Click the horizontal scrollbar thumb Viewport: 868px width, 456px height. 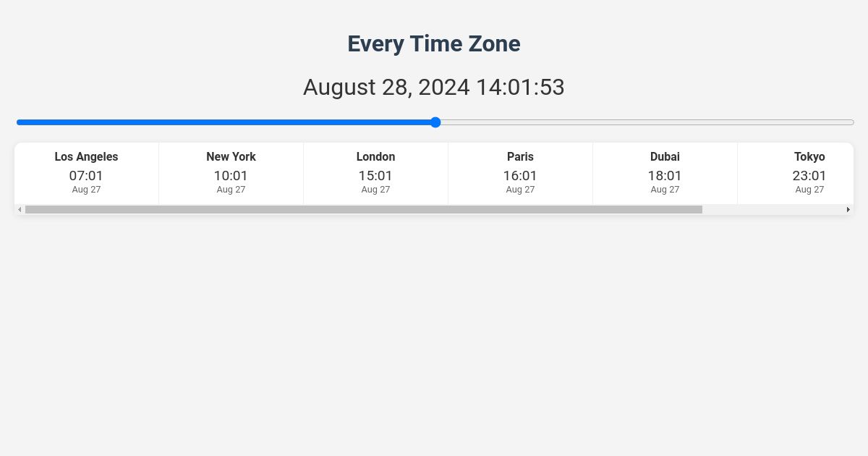362,209
